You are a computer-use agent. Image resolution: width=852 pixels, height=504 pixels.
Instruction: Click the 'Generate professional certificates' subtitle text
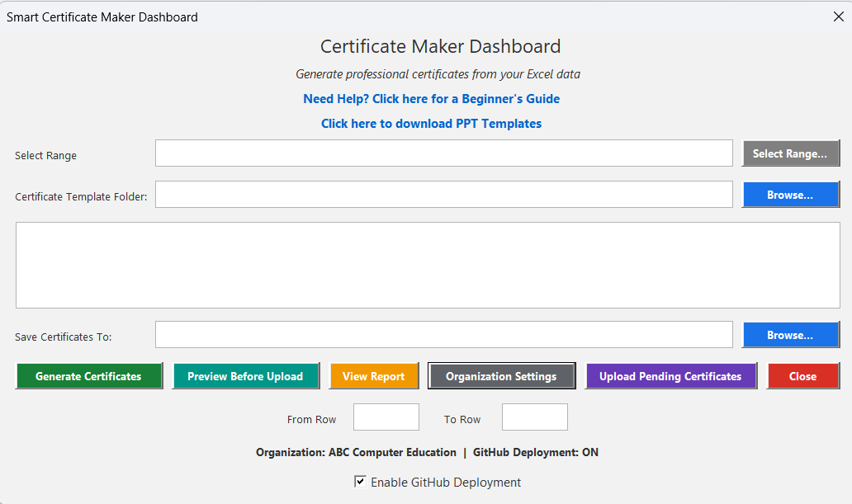coord(438,74)
